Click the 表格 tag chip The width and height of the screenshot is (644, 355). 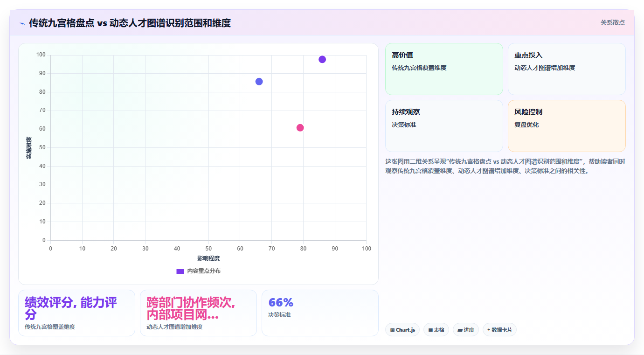tap(436, 330)
